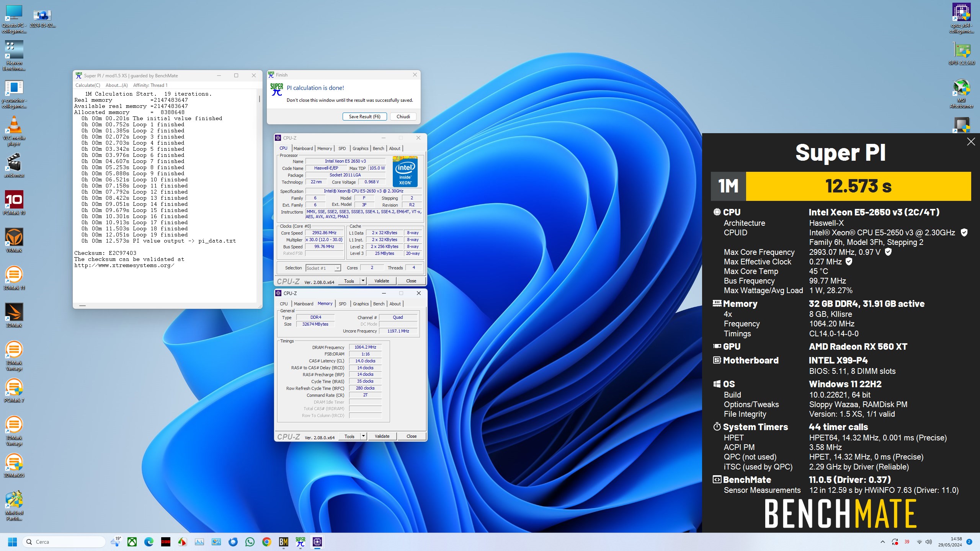Switch to SPD tab in upper CPU-Z
This screenshot has width=980, height=551.
tap(342, 148)
